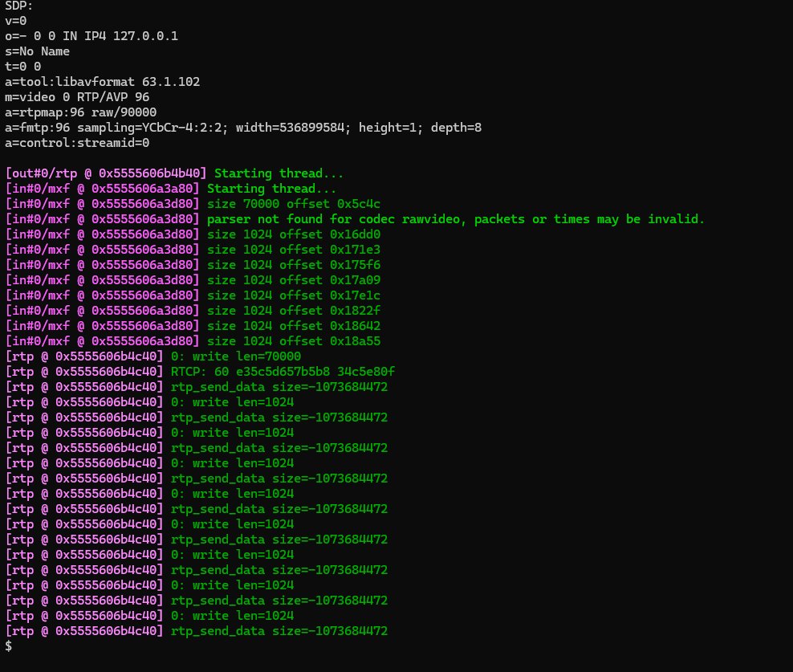Click the '[out#0/rtp @ 0x5555606b4b40]' prefix
Viewport: 793px width, 672px height.
click(x=106, y=173)
